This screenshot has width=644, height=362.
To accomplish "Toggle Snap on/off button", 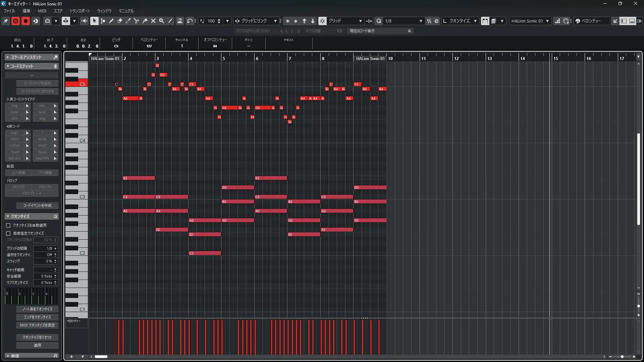I will point(322,21).
